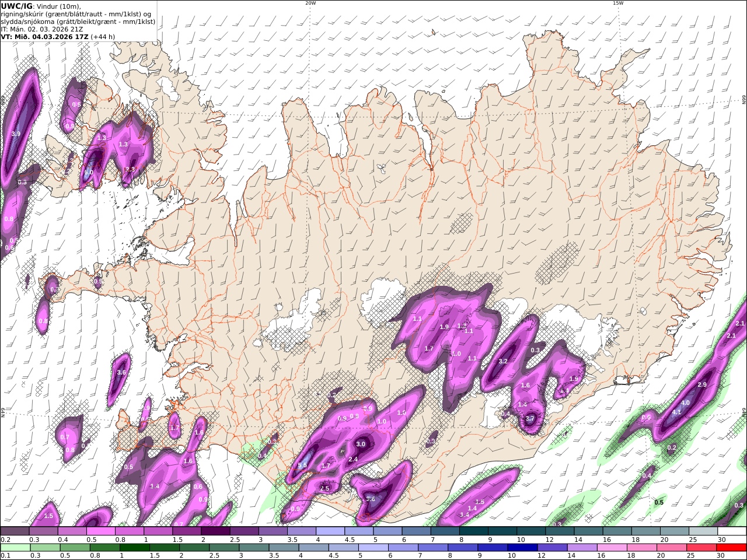Click the deep blue rain swatch between 10 and 12

(523, 548)
